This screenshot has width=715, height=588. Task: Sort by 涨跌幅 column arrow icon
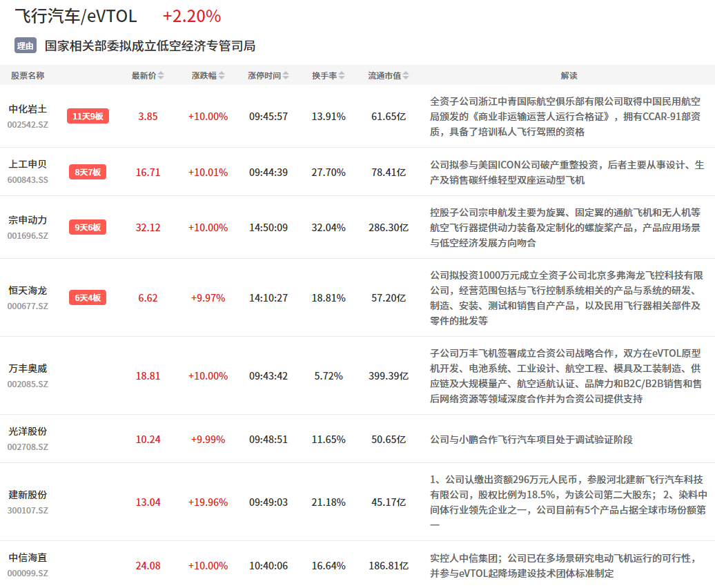221,76
